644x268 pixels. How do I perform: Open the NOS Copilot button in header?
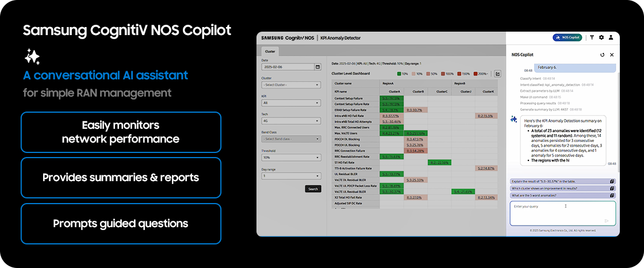tap(568, 37)
